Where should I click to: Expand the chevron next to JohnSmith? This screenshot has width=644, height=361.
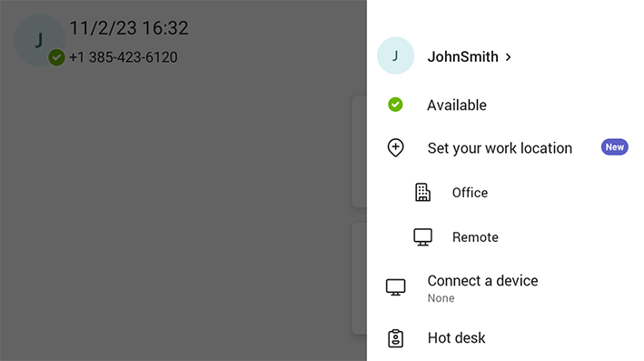[x=509, y=56]
